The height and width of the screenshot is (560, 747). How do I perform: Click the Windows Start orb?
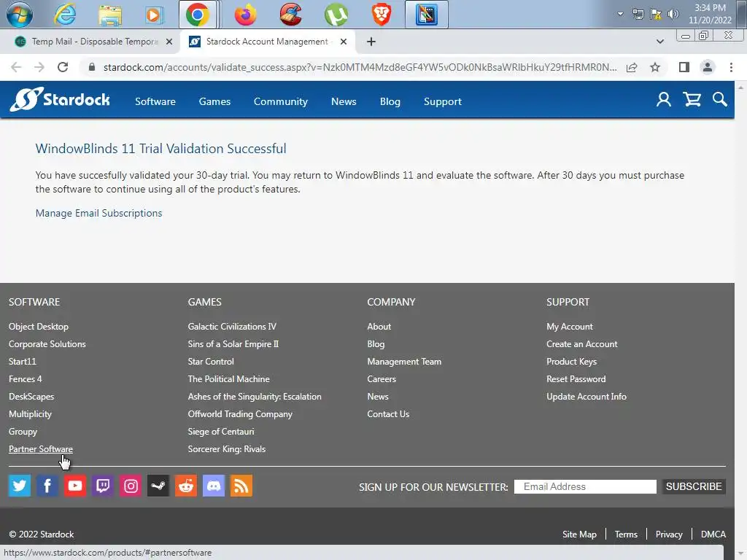tap(20, 15)
